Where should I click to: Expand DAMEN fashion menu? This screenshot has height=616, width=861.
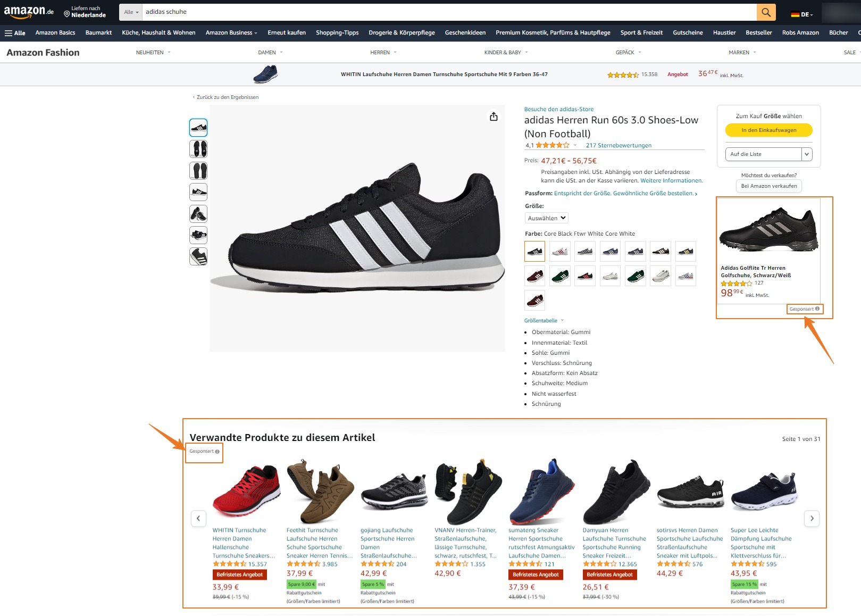[270, 53]
